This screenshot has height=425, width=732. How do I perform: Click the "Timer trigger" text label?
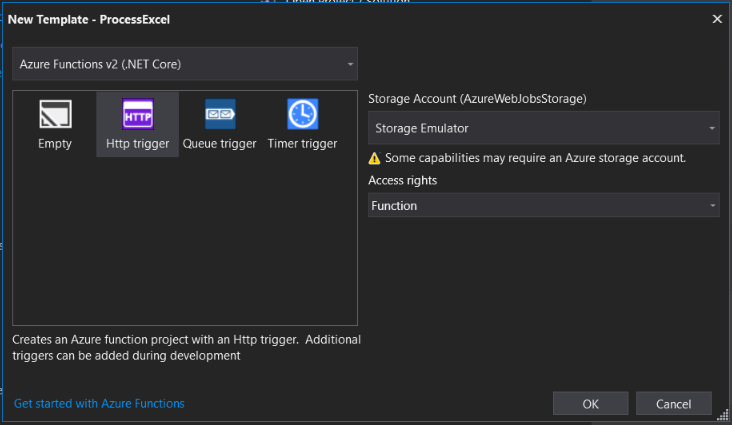[x=303, y=143]
